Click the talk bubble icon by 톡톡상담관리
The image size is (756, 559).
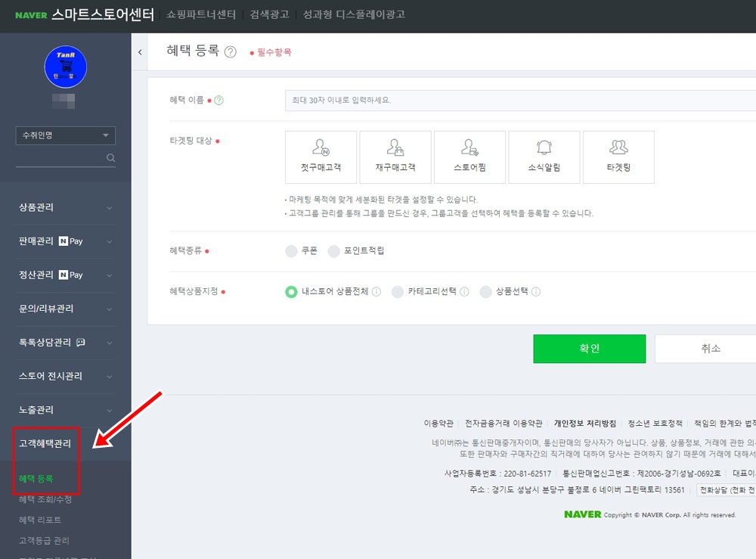coord(81,342)
